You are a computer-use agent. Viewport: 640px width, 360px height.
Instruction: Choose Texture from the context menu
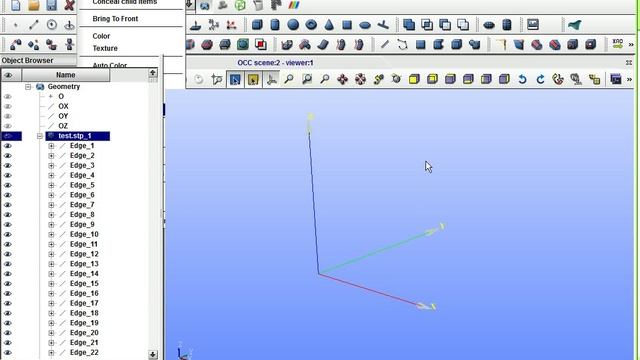click(105, 48)
